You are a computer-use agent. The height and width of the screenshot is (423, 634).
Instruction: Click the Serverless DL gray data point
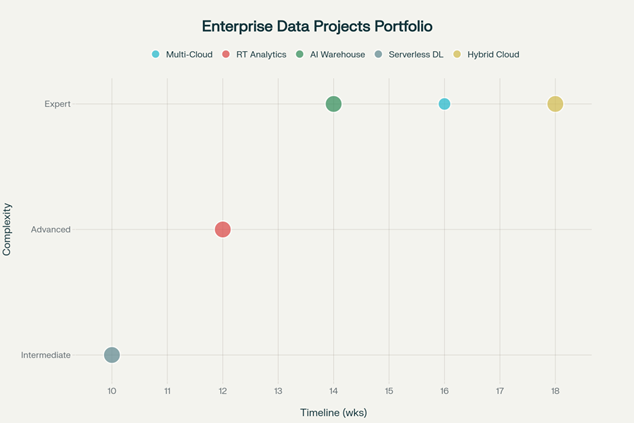click(x=112, y=355)
